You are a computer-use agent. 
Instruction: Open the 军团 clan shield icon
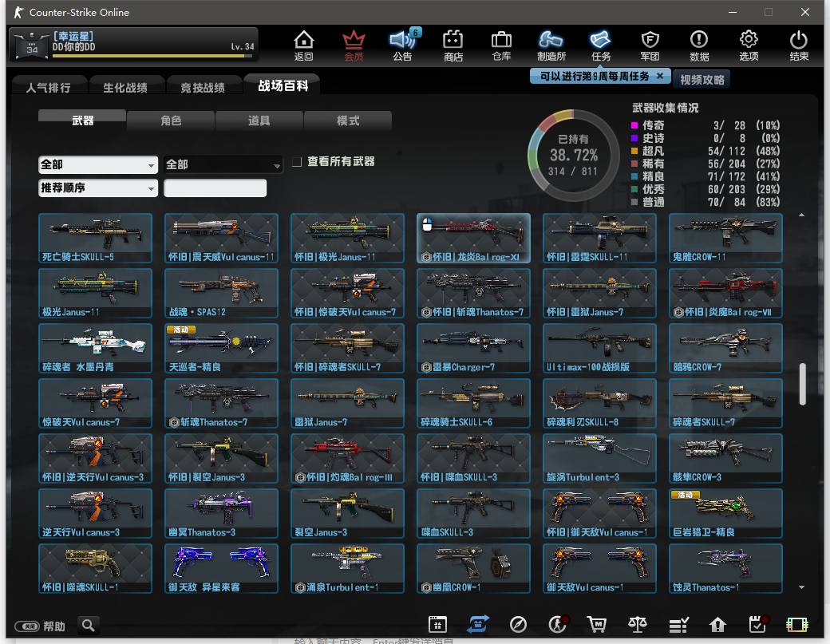tap(650, 45)
